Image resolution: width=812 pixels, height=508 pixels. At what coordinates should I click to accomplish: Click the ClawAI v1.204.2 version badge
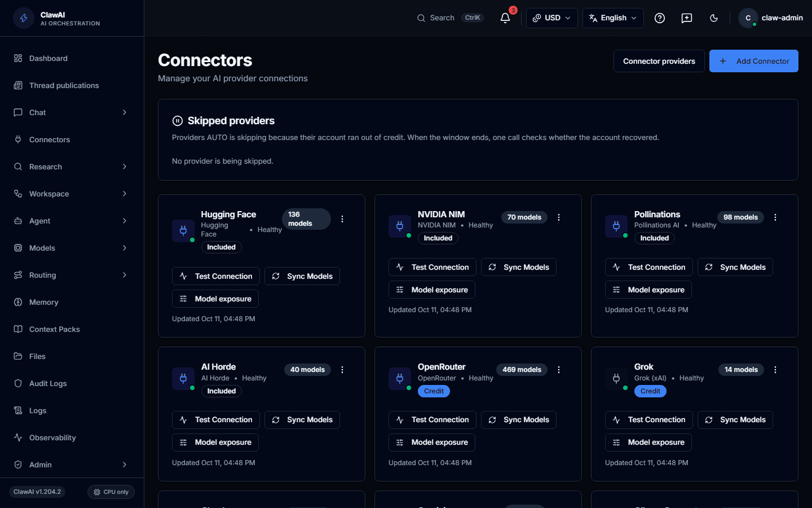click(x=37, y=492)
